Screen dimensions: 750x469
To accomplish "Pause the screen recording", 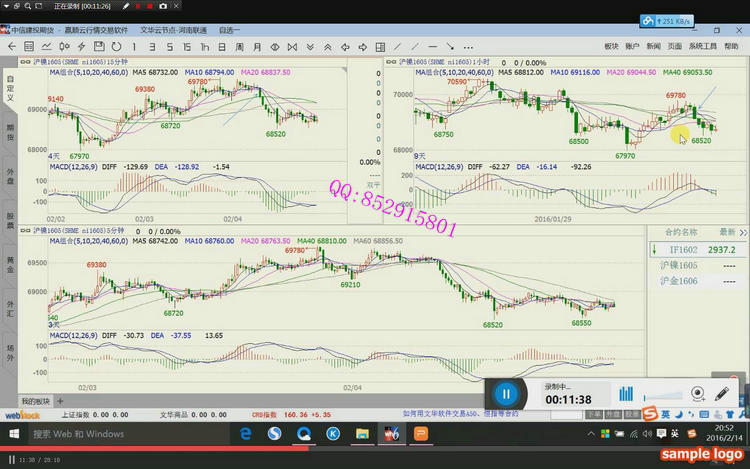I will coord(507,394).
